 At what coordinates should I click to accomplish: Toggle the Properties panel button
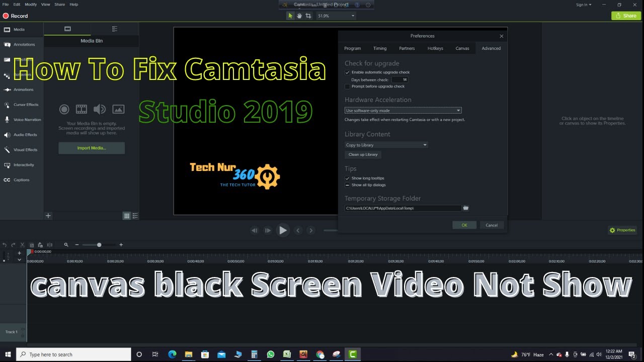coord(622,230)
